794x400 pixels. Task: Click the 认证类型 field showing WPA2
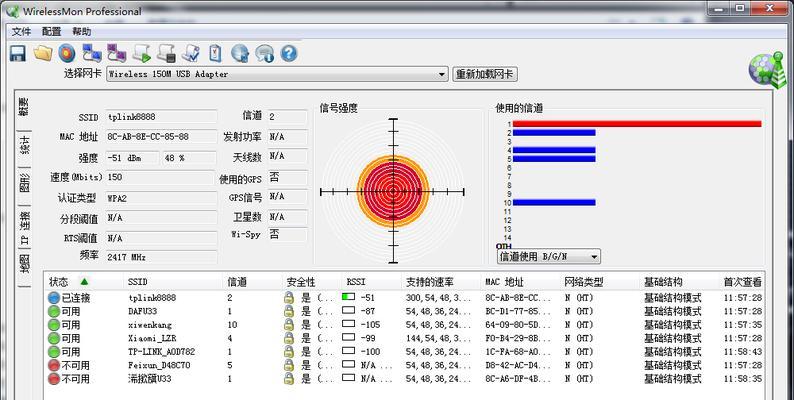point(162,198)
